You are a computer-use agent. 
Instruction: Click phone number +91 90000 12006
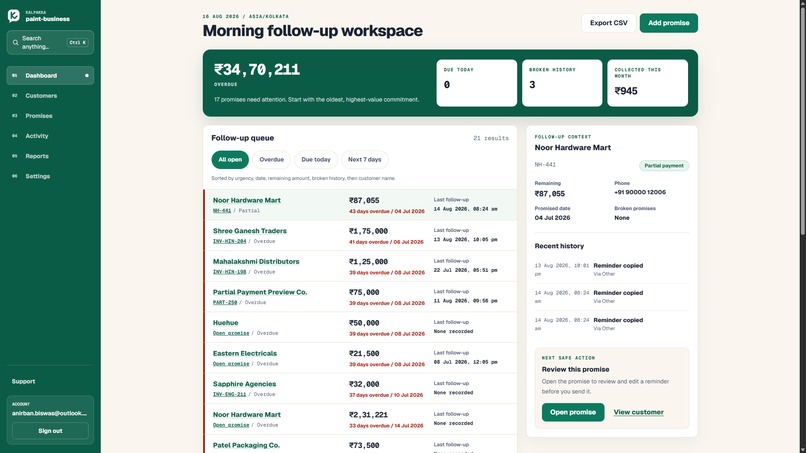pos(640,192)
